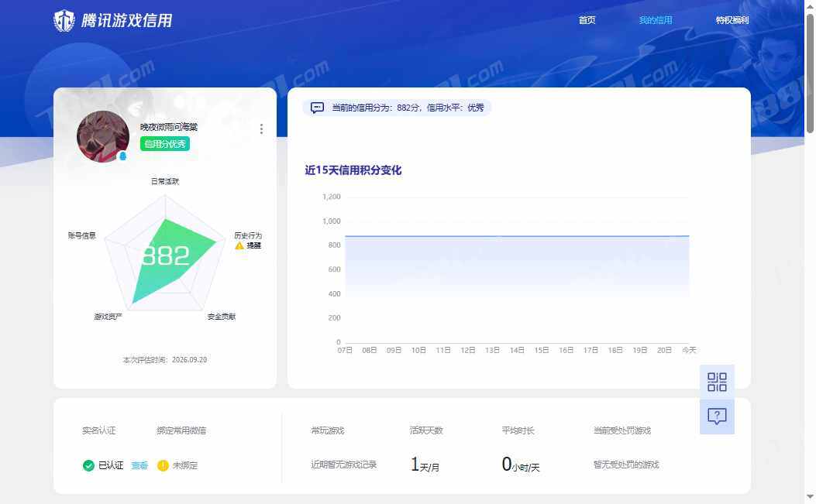The height and width of the screenshot is (504, 816).
Task: Click the 查看 link next to 已认证
Action: 139,465
